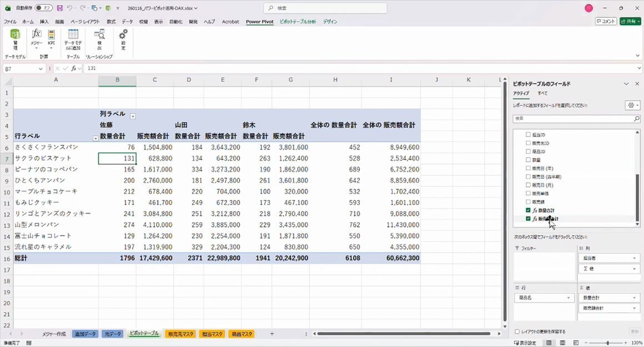Click the insert function fx icon in formula bar
Screen dimensions: 644x347
73,69
